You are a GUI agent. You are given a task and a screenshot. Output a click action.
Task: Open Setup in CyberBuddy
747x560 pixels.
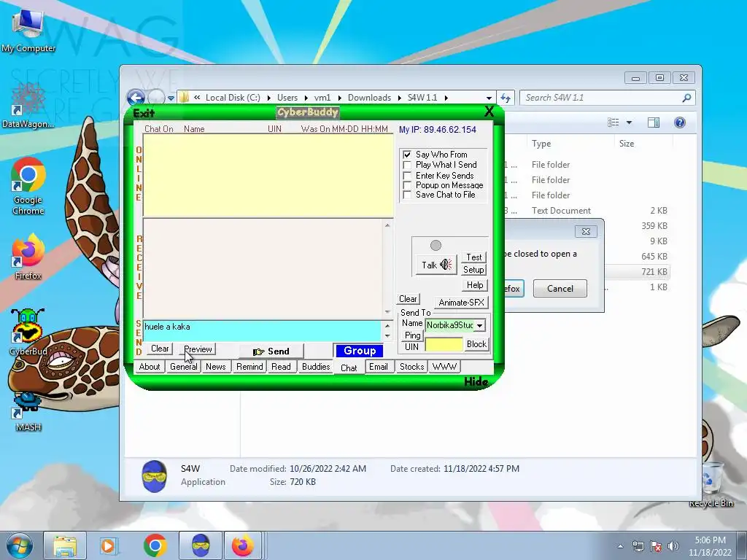click(473, 270)
